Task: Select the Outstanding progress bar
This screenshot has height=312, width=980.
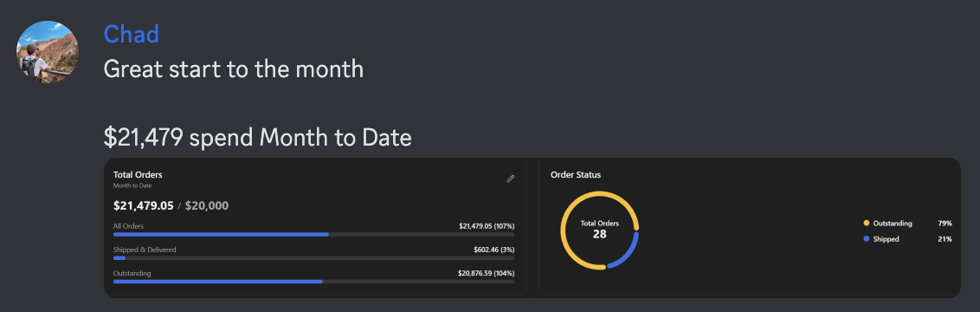Action: click(x=313, y=282)
